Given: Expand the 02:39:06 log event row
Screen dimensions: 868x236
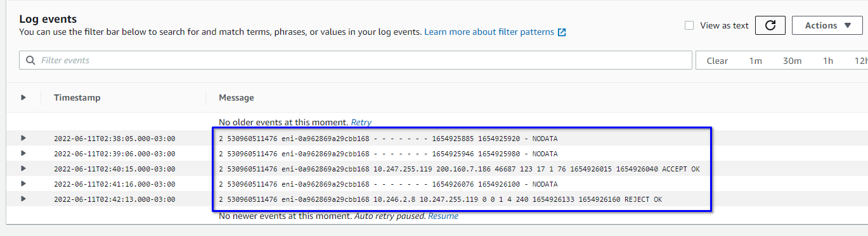Looking at the screenshot, I should [23, 153].
